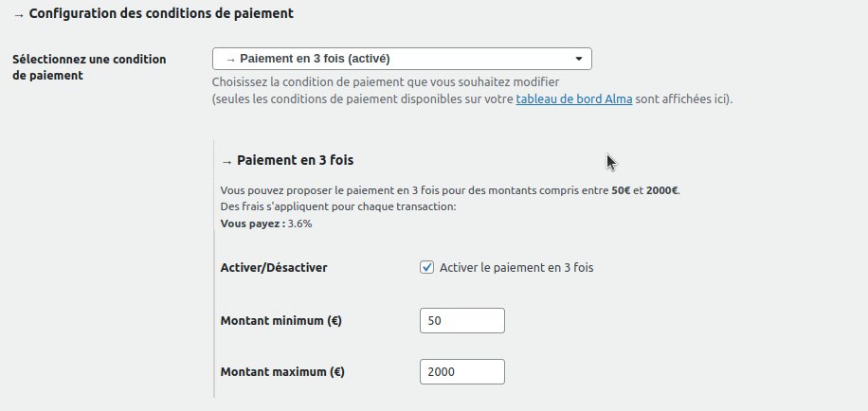Click the 'Vous pouvez proposer le paiement' description

pos(414,190)
